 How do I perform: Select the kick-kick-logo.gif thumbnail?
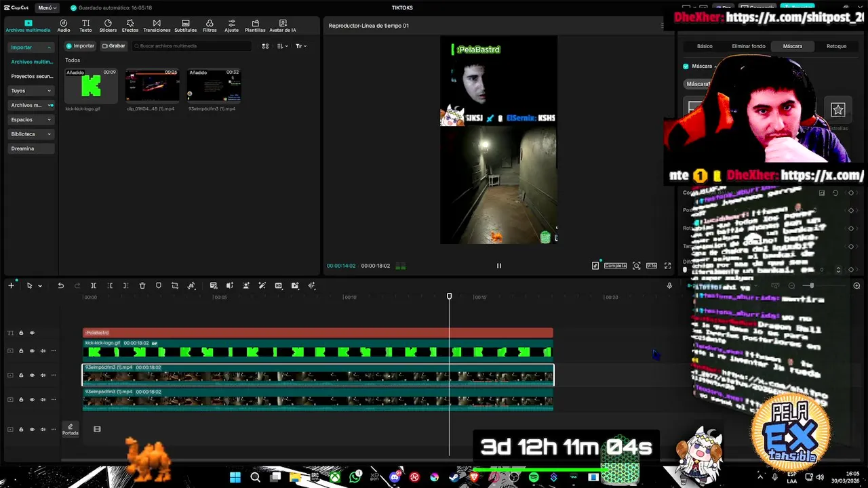[x=91, y=86]
